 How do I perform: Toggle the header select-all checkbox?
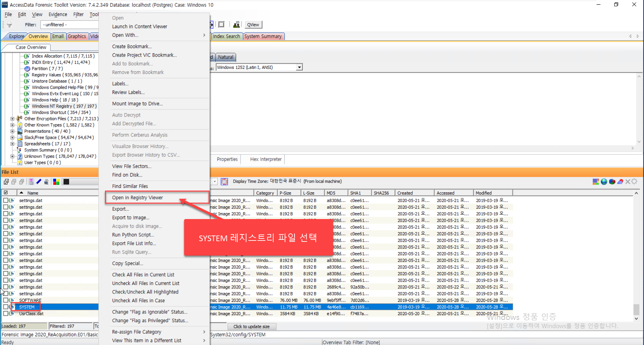(x=6, y=193)
